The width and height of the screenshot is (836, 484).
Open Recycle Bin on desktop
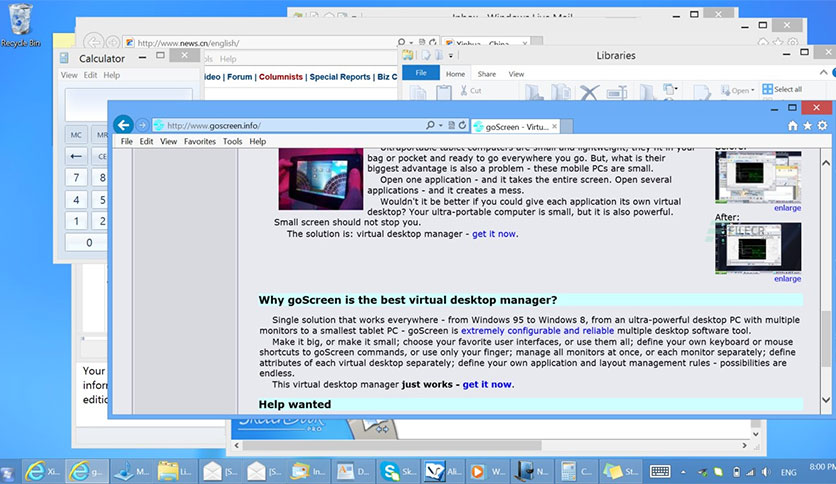21,25
